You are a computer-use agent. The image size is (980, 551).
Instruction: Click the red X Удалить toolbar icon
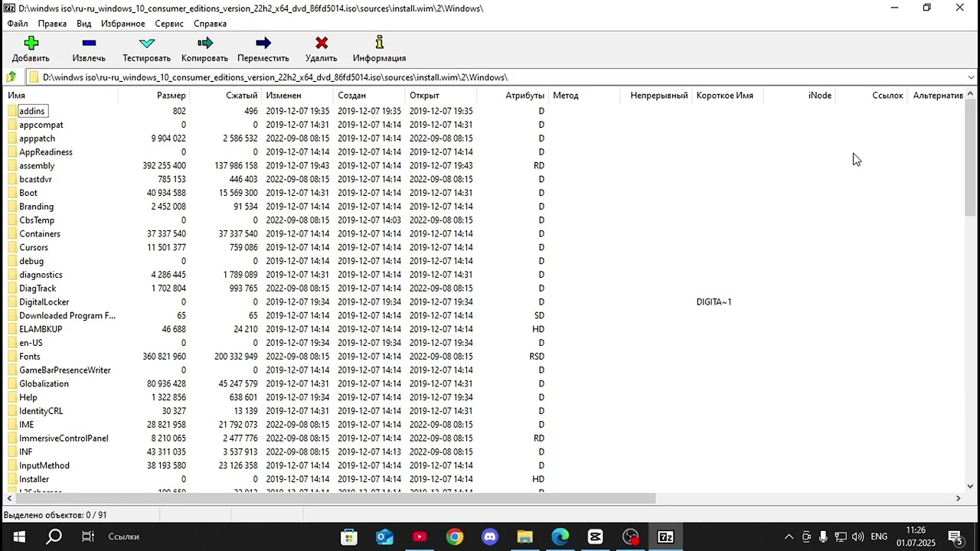tap(322, 43)
